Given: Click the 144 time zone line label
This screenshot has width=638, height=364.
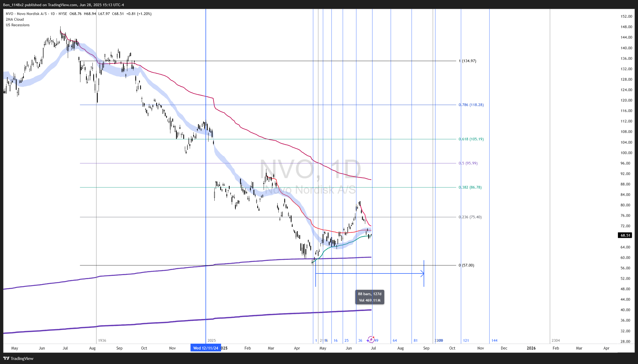Looking at the screenshot, I should [494, 340].
